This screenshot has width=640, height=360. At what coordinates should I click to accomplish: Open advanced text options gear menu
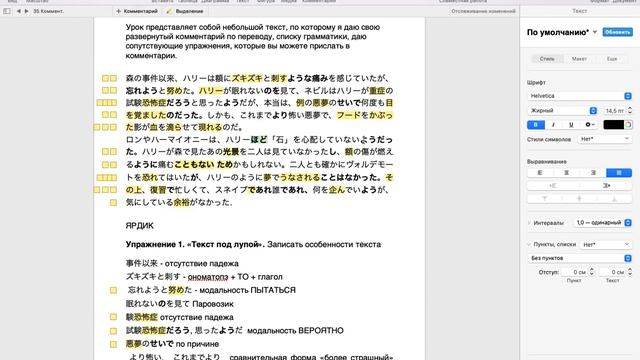click(589, 124)
